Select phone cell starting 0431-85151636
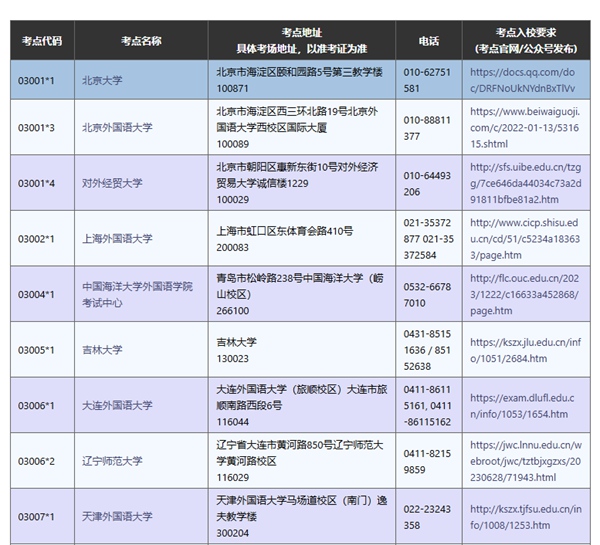 coord(427,350)
